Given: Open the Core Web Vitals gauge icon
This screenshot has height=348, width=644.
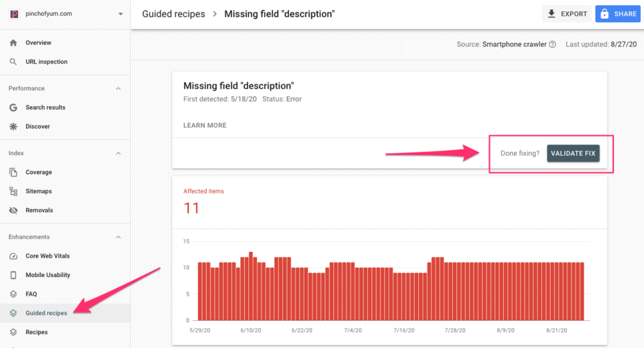Looking at the screenshot, I should point(13,256).
